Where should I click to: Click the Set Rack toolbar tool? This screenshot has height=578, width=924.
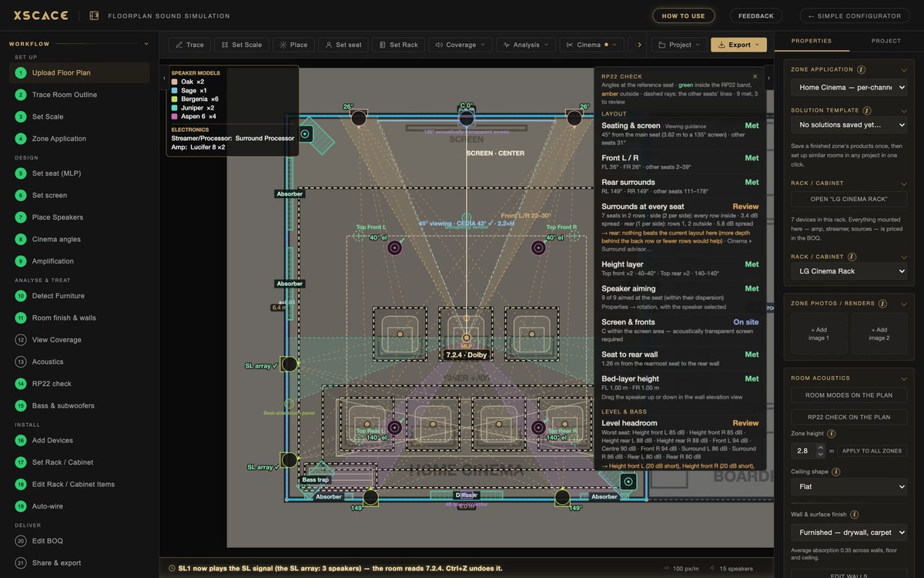coord(398,45)
